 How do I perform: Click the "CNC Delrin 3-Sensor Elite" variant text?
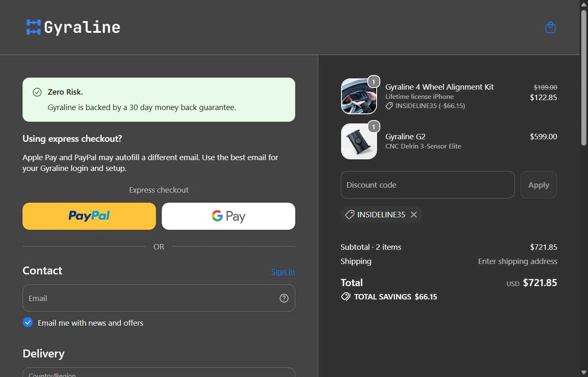coord(423,146)
